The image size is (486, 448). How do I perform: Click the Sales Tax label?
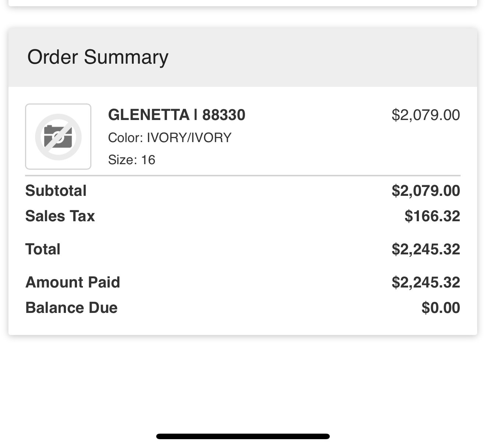(x=60, y=216)
